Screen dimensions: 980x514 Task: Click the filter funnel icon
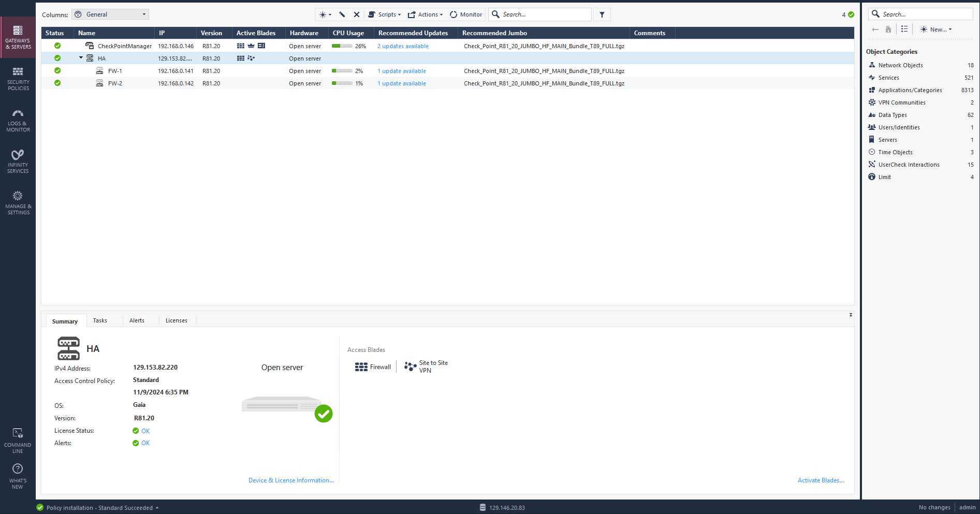click(602, 14)
